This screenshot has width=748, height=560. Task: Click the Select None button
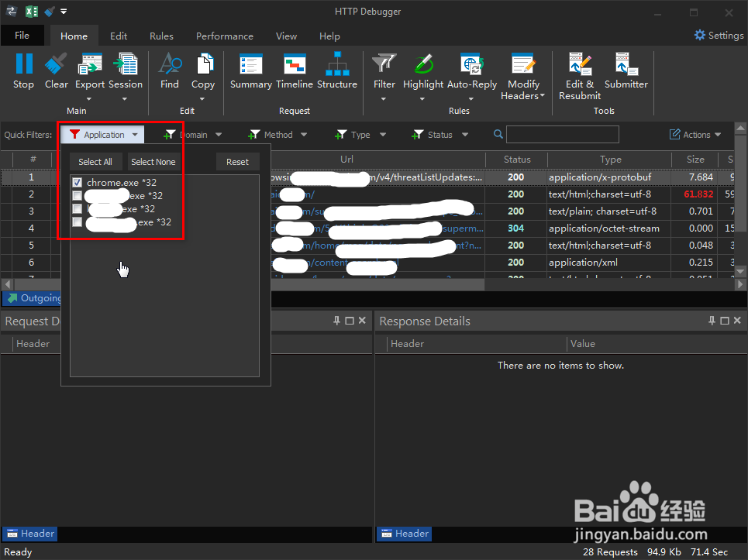click(x=153, y=162)
